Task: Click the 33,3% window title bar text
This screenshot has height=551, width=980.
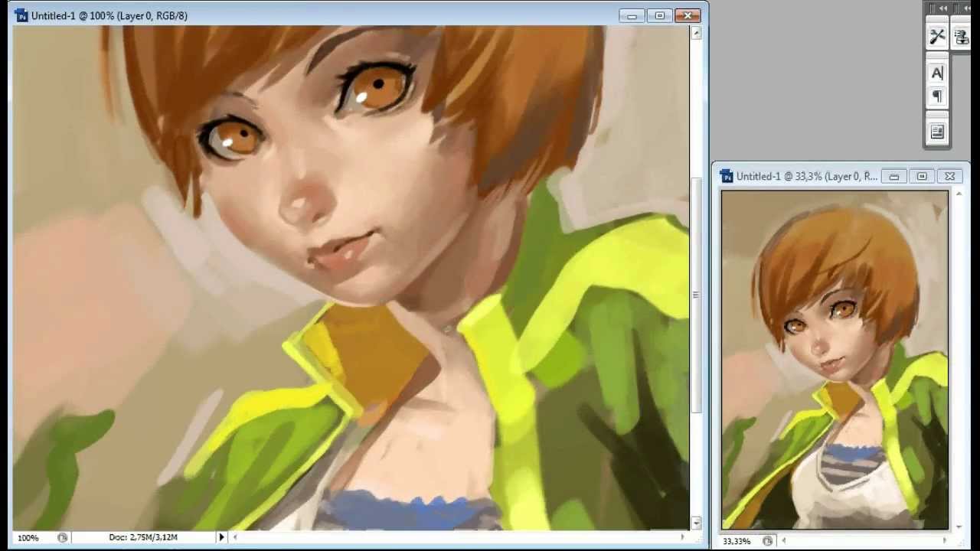Action: tap(807, 176)
